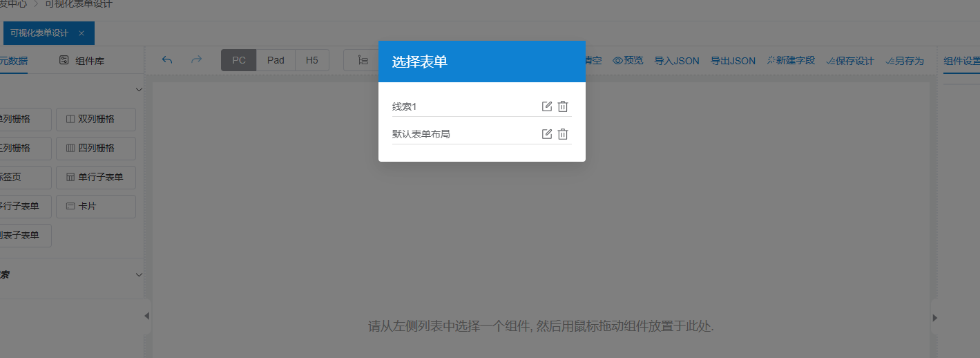This screenshot has height=358, width=980.
Task: Edit the 默认表单布局 entry
Action: pyautogui.click(x=547, y=134)
